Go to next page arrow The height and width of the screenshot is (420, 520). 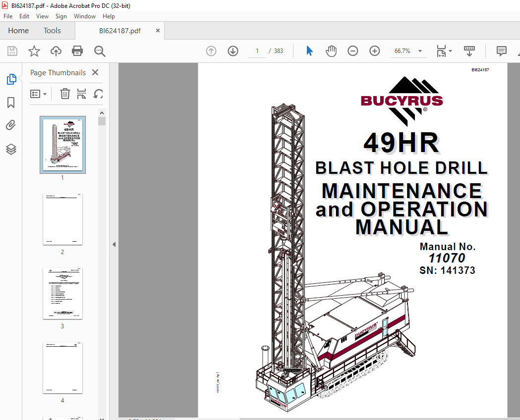[233, 51]
